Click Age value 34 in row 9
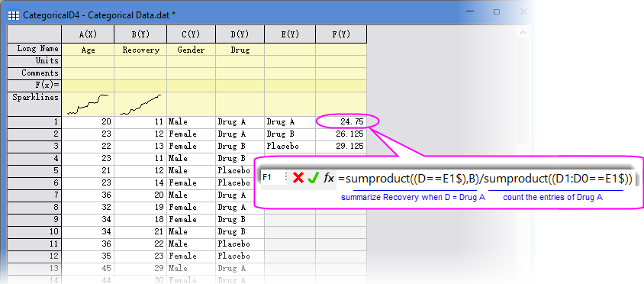 point(88,219)
